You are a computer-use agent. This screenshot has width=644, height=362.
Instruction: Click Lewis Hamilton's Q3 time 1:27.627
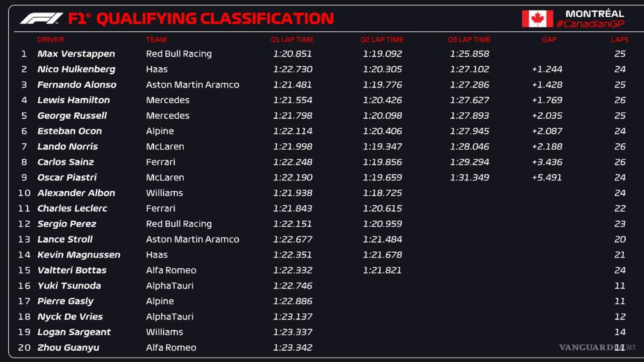pyautogui.click(x=469, y=100)
